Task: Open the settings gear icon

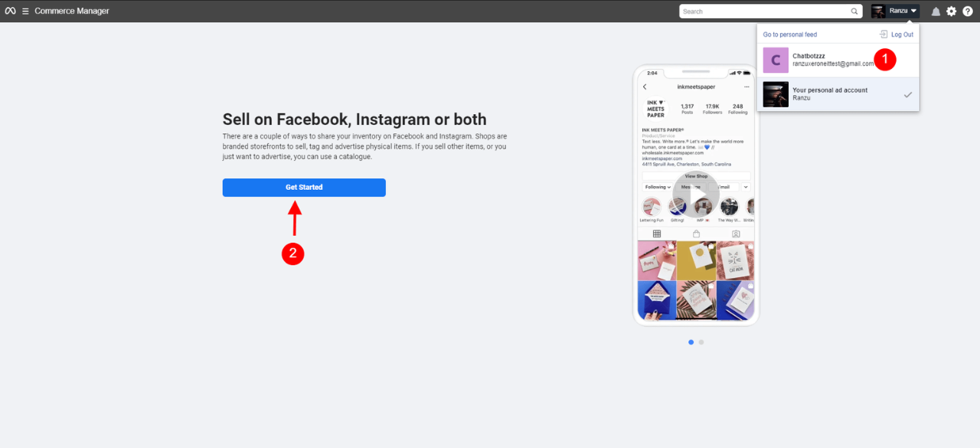Action: (x=952, y=11)
